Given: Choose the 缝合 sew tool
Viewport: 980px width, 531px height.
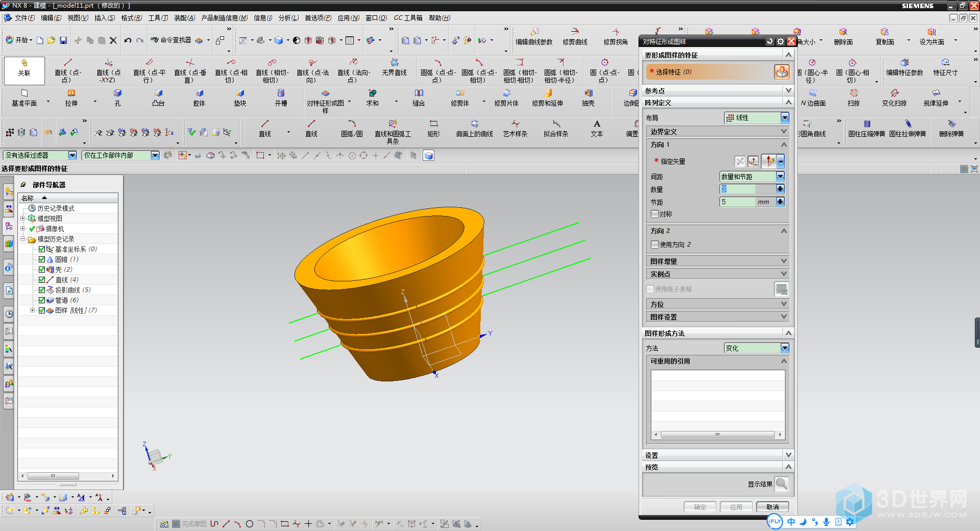Looking at the screenshot, I should [x=419, y=98].
